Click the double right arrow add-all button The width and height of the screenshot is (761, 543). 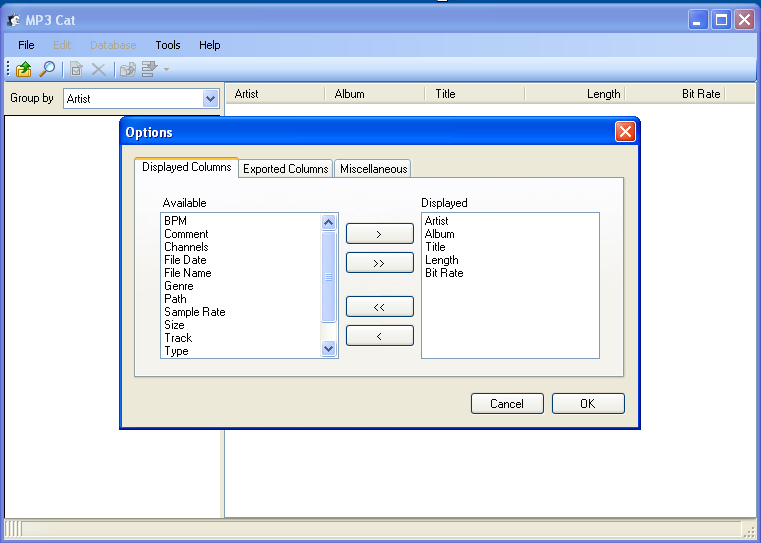coord(380,263)
